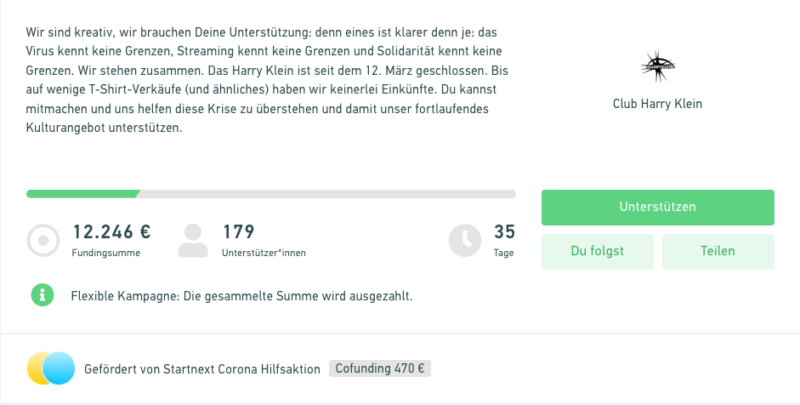Screen dimensions: 800x405
Task: Click the green filled part of funding progress bar
Action: [x=83, y=194]
